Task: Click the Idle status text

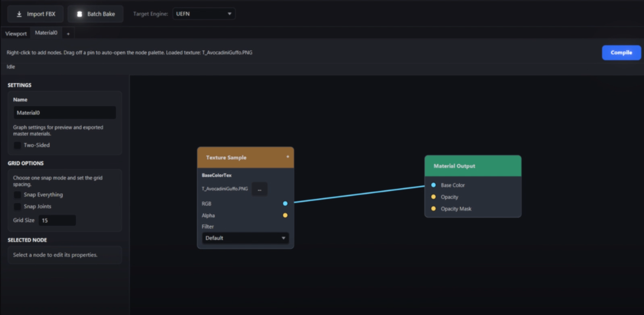Action: [11, 67]
